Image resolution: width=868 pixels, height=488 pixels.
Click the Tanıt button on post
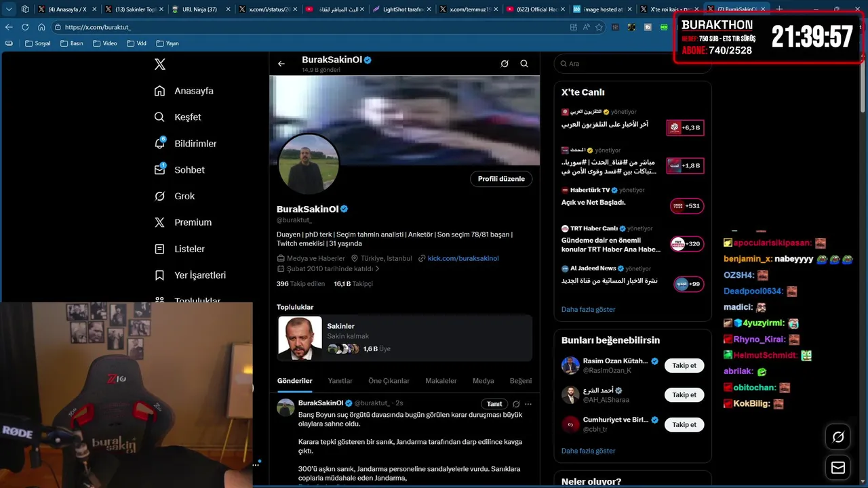click(x=494, y=404)
